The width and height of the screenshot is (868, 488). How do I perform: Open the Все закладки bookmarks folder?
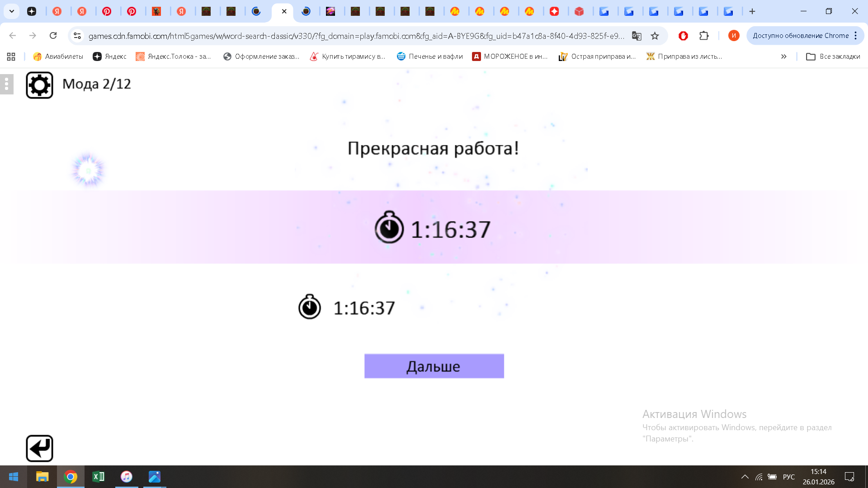(x=833, y=56)
